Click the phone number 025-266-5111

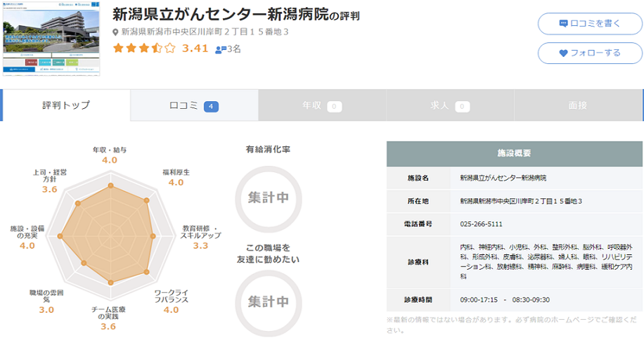point(481,224)
